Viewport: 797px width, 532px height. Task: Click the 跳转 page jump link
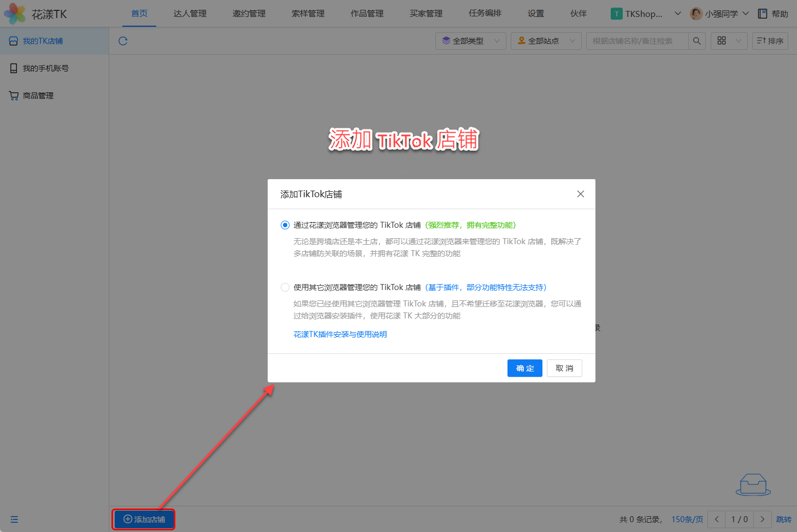(784, 519)
